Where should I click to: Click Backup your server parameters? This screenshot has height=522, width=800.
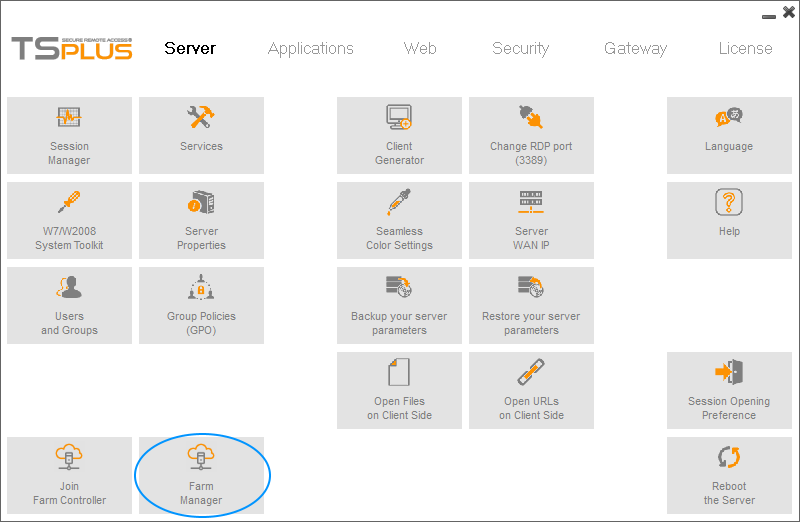tap(399, 305)
